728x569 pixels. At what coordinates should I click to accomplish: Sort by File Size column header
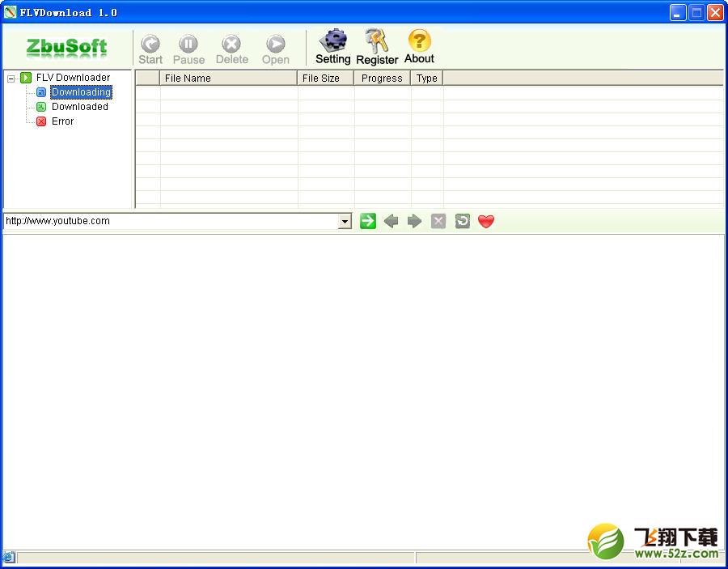(325, 78)
